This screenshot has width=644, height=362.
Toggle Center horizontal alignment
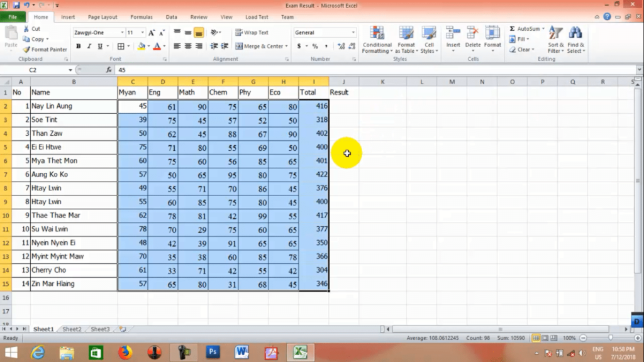click(187, 47)
